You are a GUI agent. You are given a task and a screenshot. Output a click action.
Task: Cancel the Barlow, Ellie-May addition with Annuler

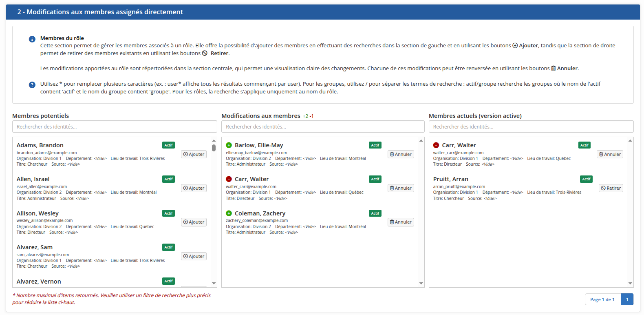tap(401, 154)
